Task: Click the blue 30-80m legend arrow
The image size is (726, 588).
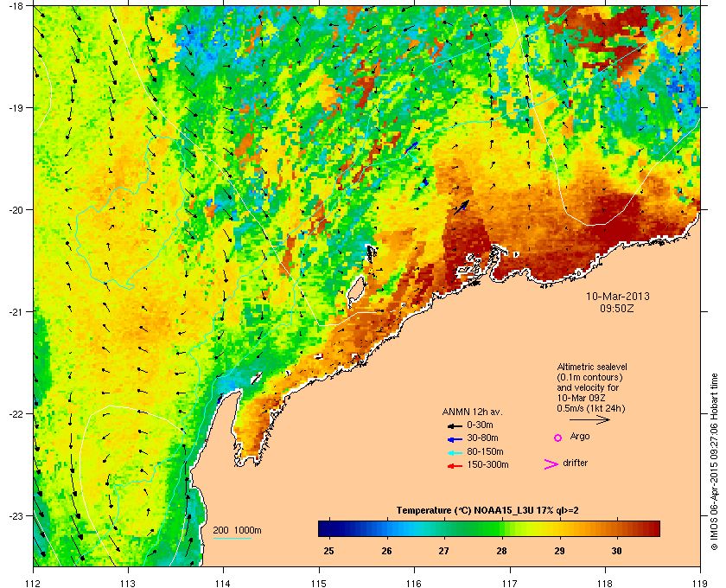Action: coord(455,438)
